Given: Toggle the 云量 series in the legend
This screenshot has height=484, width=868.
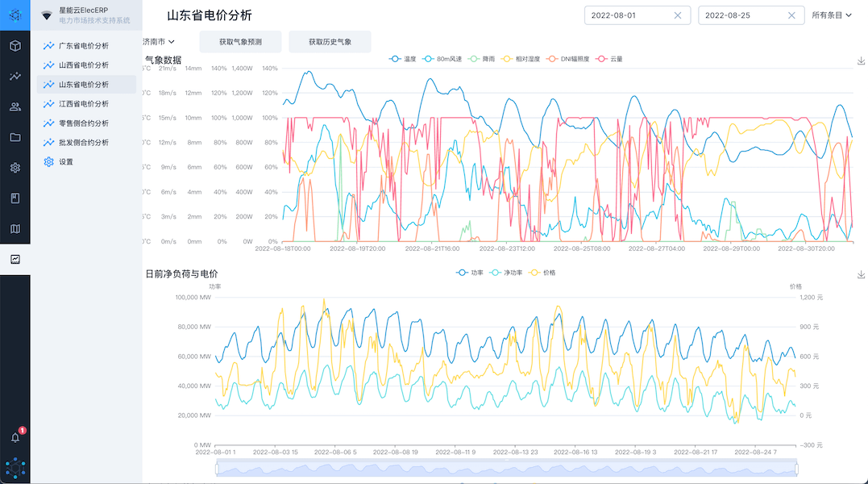Looking at the screenshot, I should 609,59.
